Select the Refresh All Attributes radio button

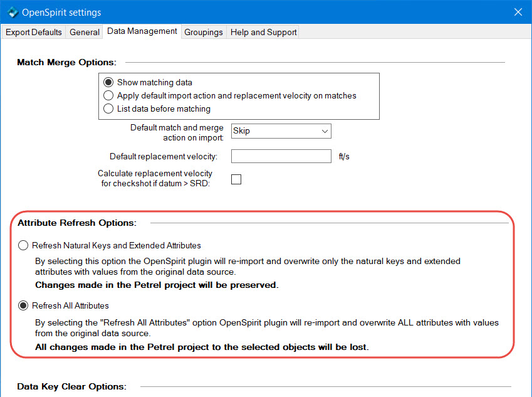click(24, 305)
